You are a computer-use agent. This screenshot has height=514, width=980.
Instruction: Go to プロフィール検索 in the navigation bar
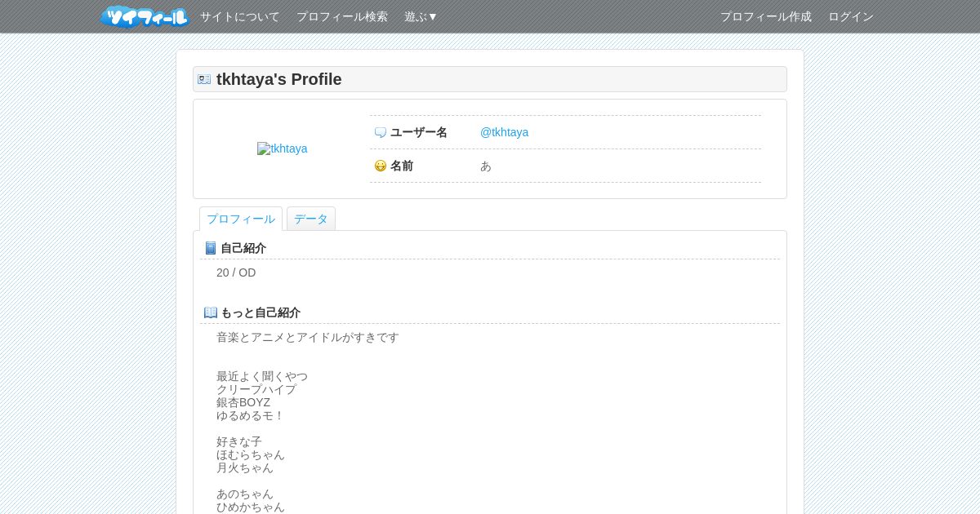point(342,16)
